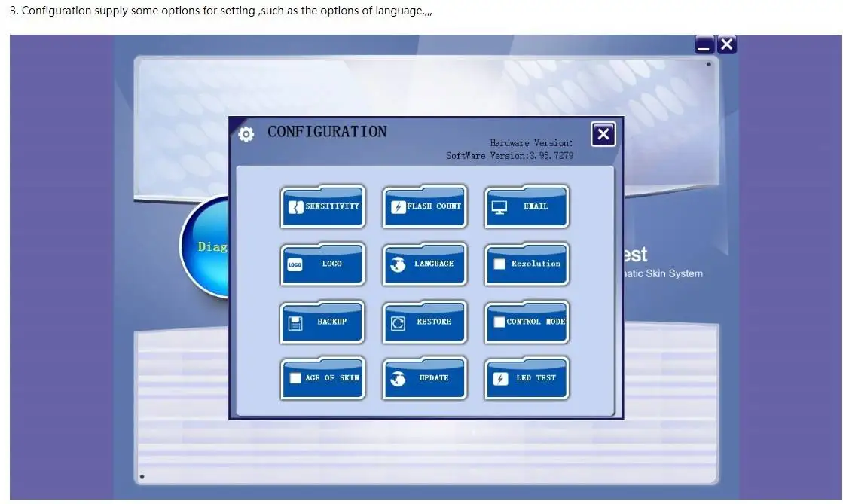Open the Control Mode option
The width and height of the screenshot is (843, 504).
(x=527, y=322)
